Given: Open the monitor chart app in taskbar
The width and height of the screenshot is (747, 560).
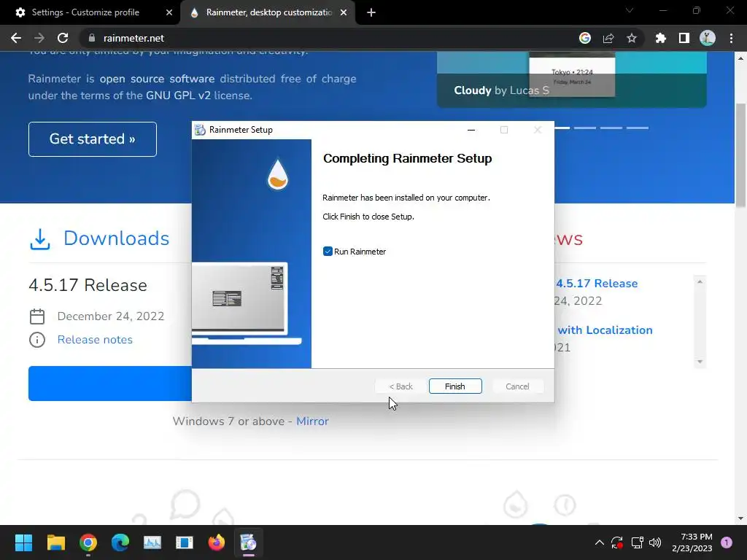Looking at the screenshot, I should pyautogui.click(x=152, y=542).
